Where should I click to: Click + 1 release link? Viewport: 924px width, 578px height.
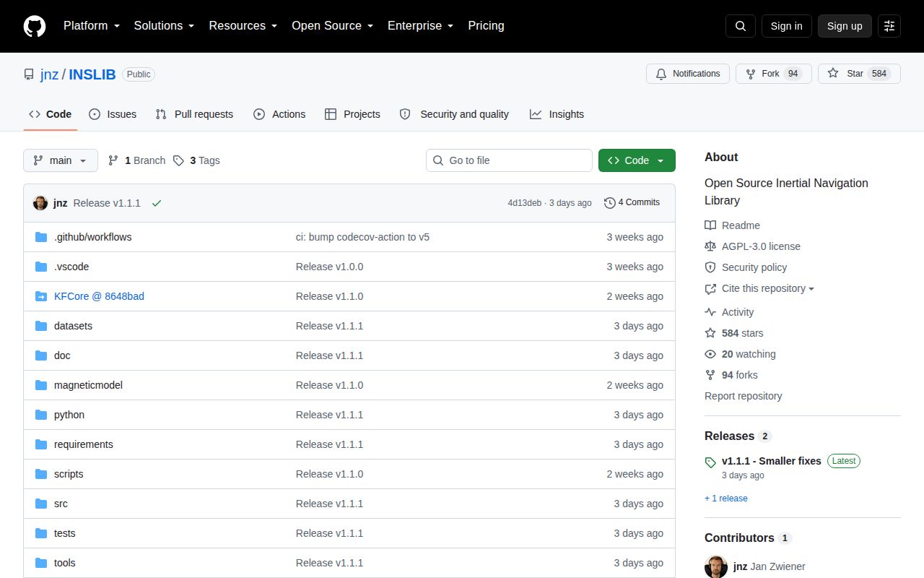point(726,499)
